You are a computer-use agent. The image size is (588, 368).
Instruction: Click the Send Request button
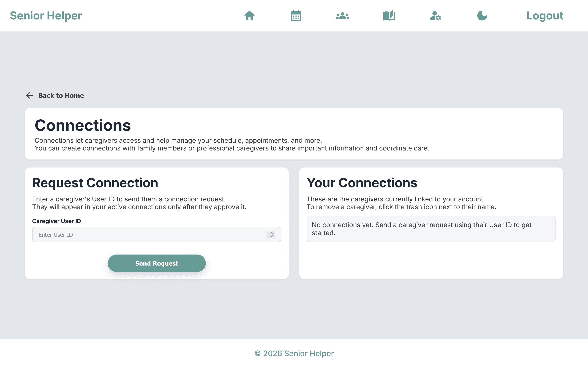[157, 263]
